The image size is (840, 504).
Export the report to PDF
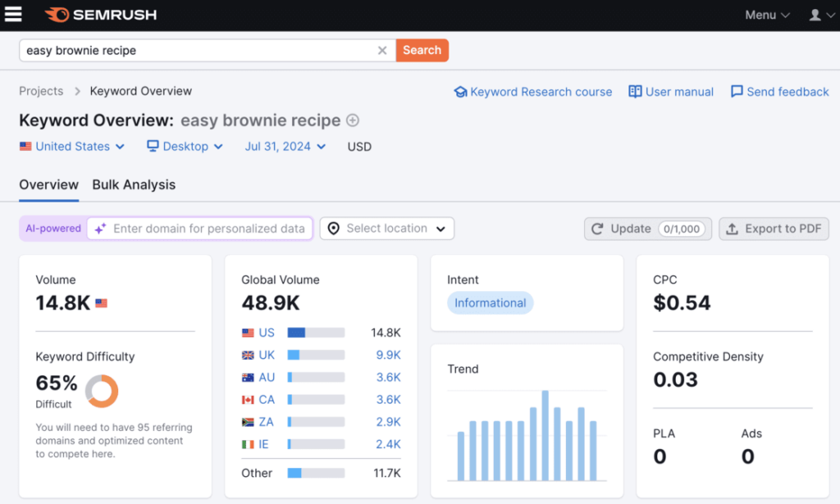coord(774,229)
